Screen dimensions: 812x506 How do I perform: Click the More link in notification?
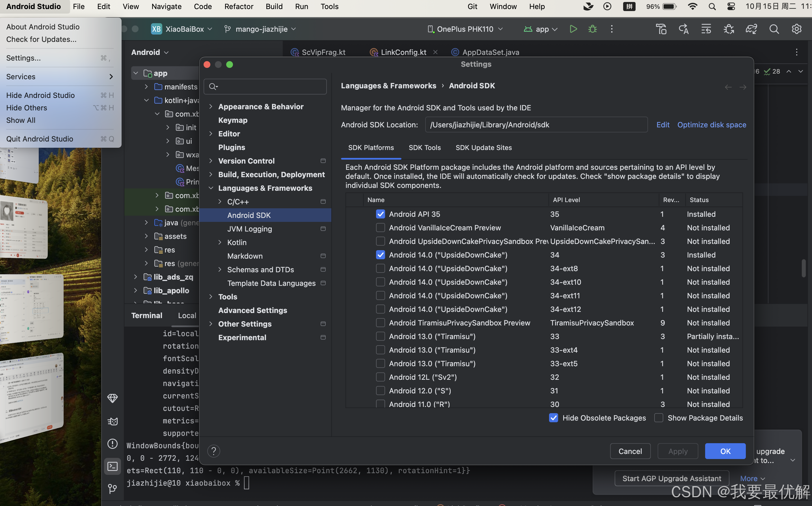[x=752, y=479]
